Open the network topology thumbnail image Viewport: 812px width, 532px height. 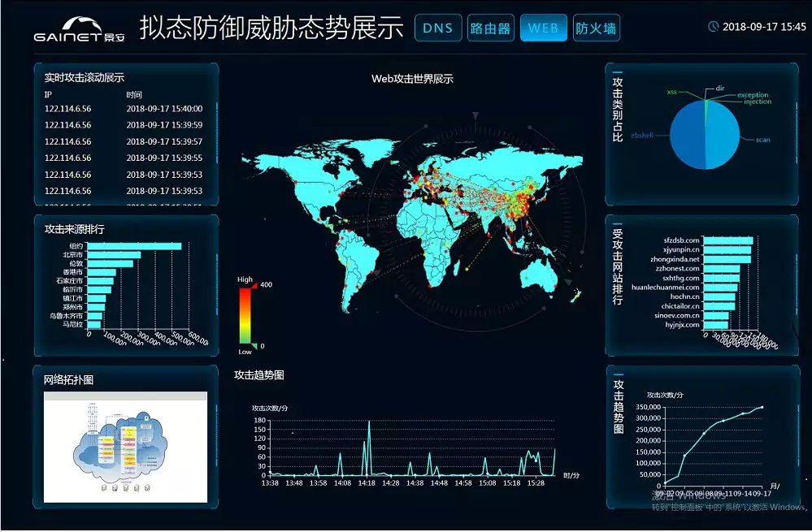tap(125, 448)
